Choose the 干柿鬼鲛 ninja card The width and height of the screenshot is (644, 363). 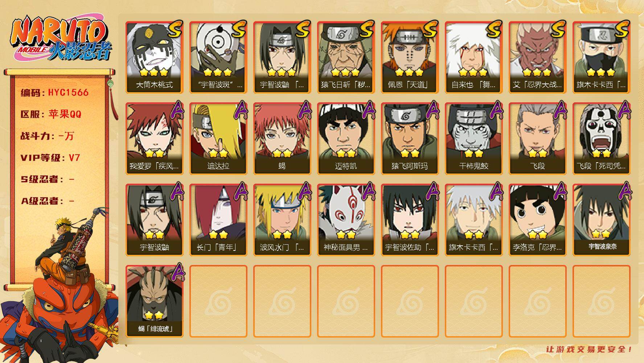474,139
